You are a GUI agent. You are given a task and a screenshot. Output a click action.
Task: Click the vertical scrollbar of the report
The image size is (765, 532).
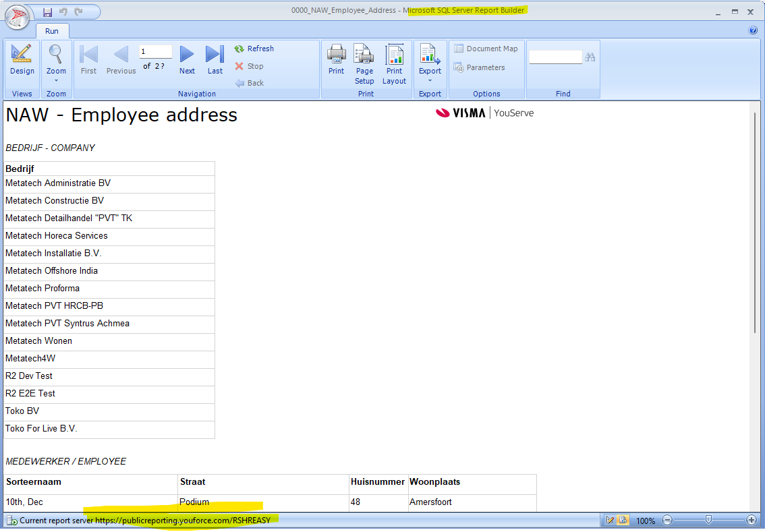coord(755,222)
